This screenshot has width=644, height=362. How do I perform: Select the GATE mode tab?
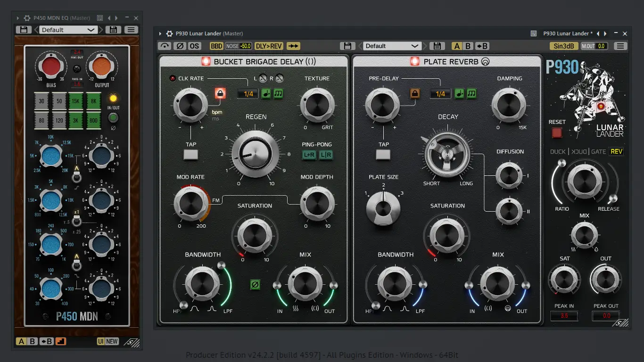coord(598,152)
